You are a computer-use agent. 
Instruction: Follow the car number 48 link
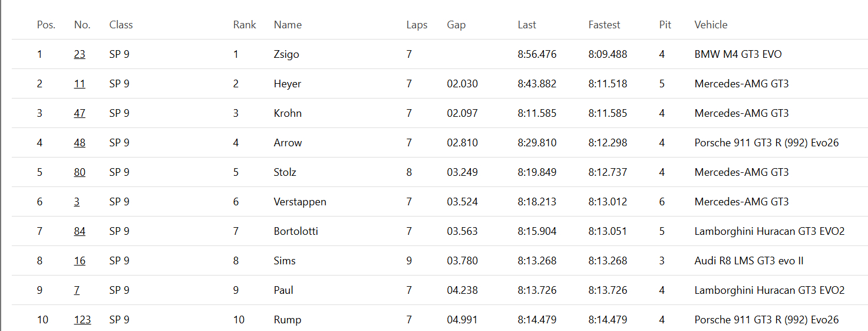(80, 143)
